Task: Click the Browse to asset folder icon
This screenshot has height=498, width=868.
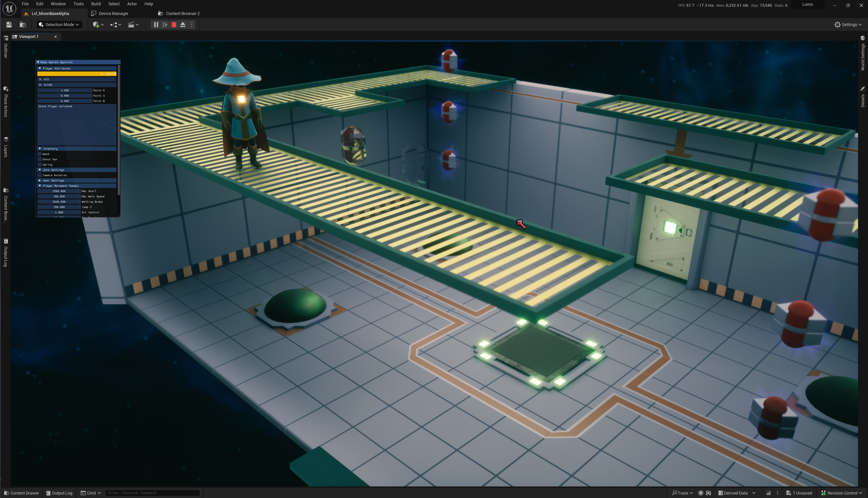Action: [23, 25]
